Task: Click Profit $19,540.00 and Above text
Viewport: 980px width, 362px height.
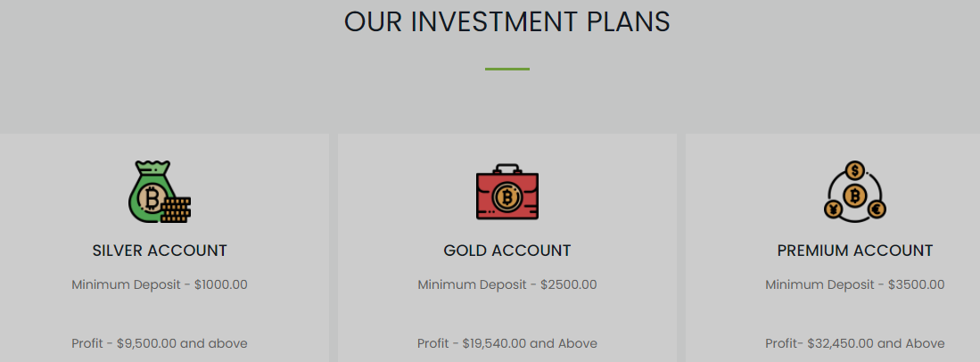Action: point(506,343)
